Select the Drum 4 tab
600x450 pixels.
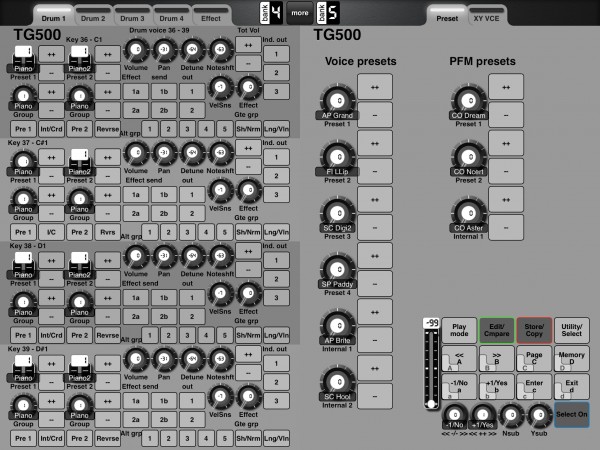171,17
